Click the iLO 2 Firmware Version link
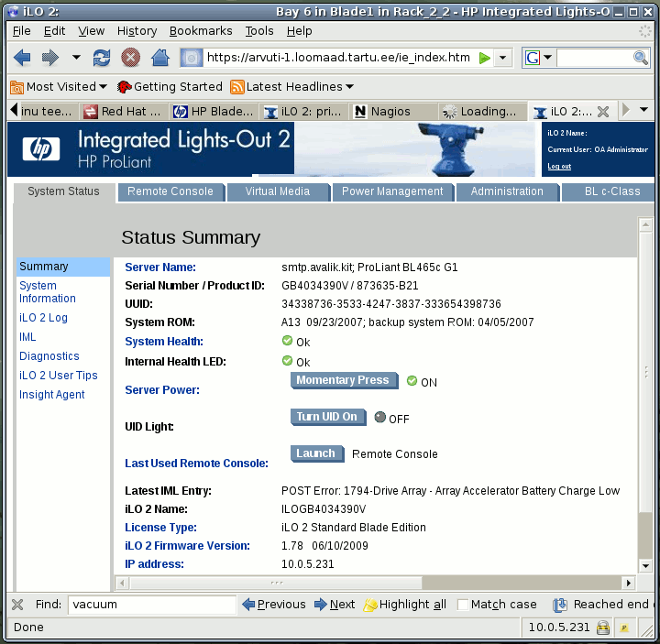Image resolution: width=660 pixels, height=644 pixels. (187, 546)
